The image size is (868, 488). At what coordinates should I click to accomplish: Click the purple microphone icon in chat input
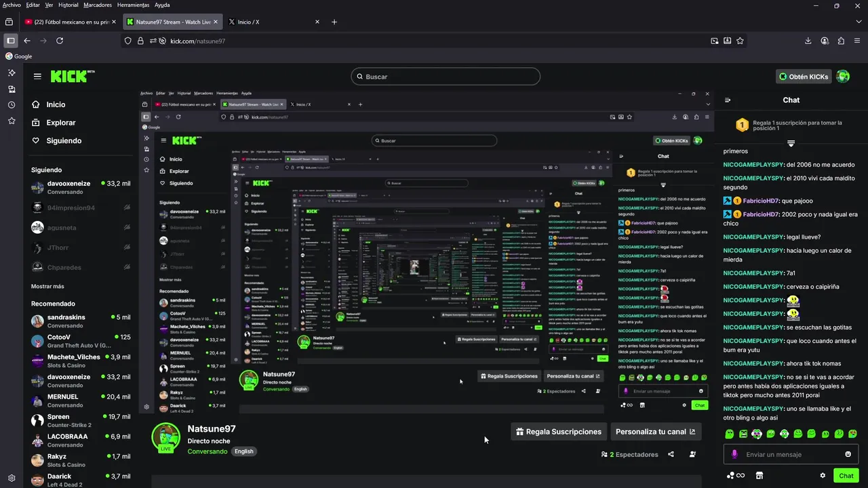point(734,454)
